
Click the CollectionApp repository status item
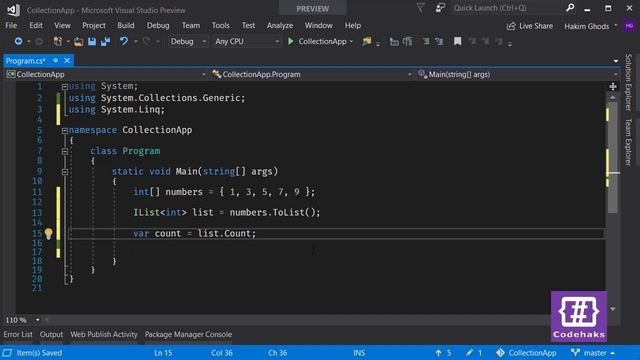pos(526,353)
